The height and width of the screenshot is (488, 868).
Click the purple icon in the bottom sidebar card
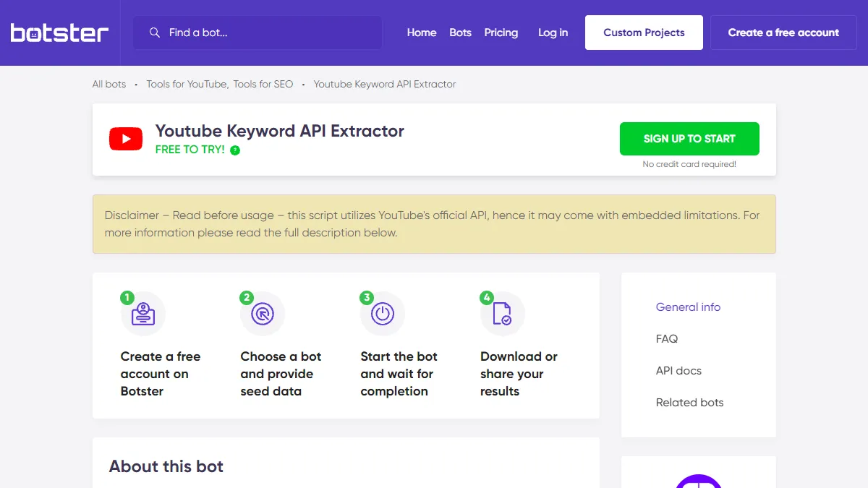pyautogui.click(x=699, y=481)
